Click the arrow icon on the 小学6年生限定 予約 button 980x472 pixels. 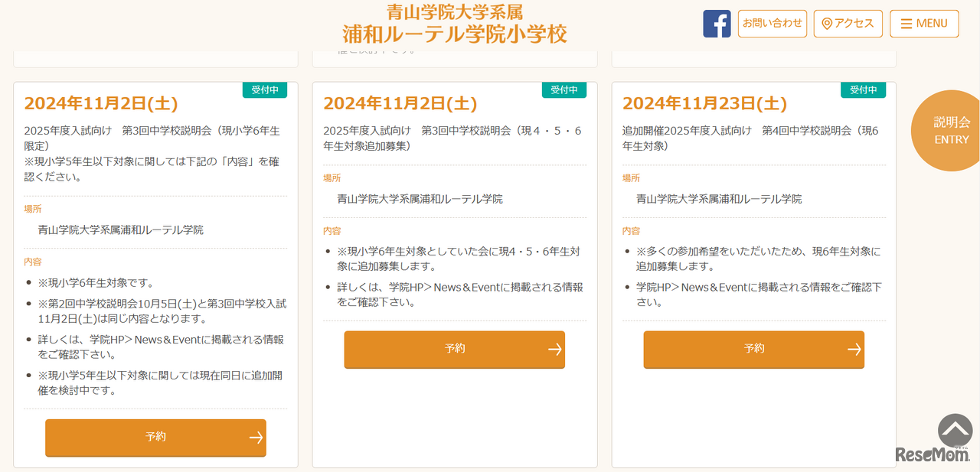[x=256, y=438]
